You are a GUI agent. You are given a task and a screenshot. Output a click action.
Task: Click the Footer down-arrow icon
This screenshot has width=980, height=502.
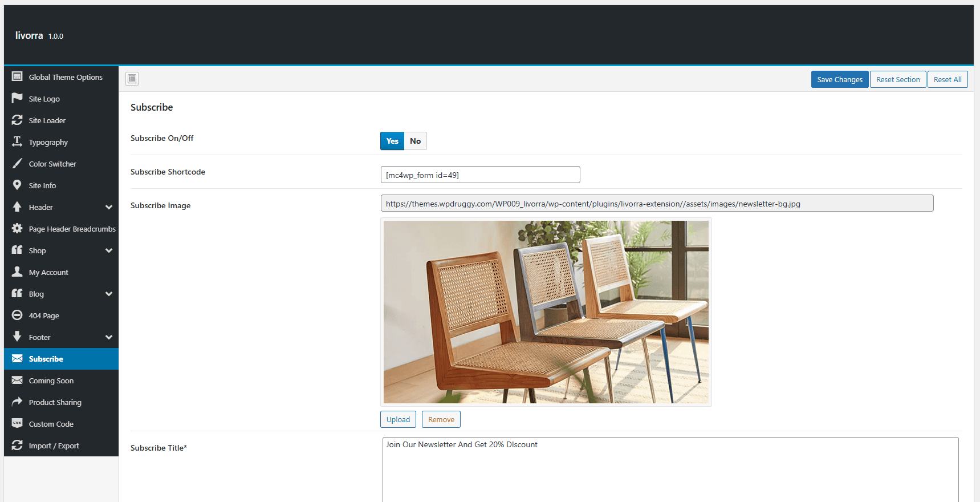click(17, 337)
